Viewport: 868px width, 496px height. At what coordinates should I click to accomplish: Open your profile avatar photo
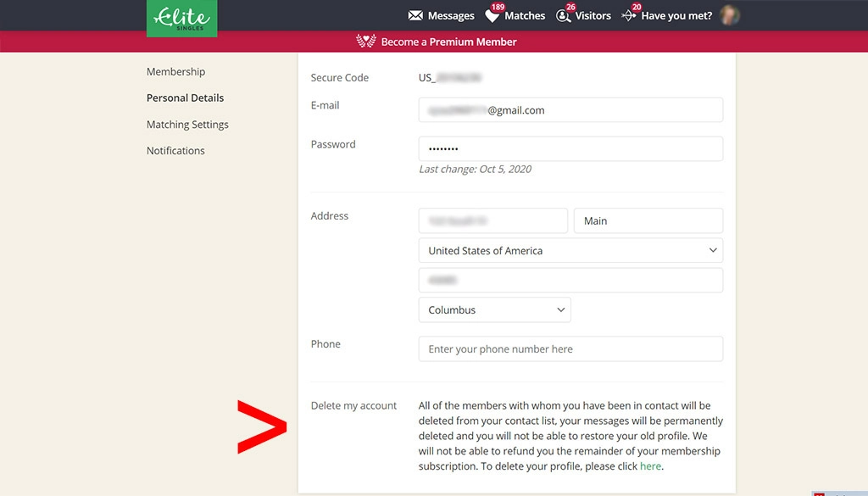pyautogui.click(x=730, y=15)
